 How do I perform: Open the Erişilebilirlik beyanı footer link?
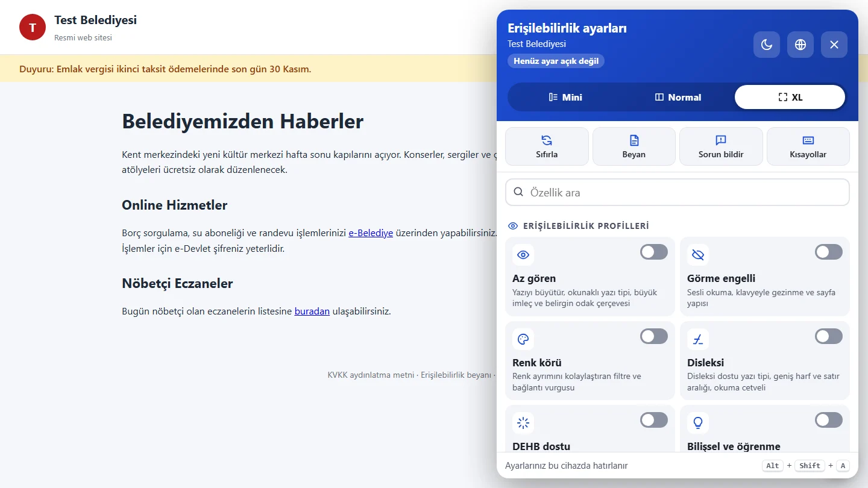tap(456, 375)
